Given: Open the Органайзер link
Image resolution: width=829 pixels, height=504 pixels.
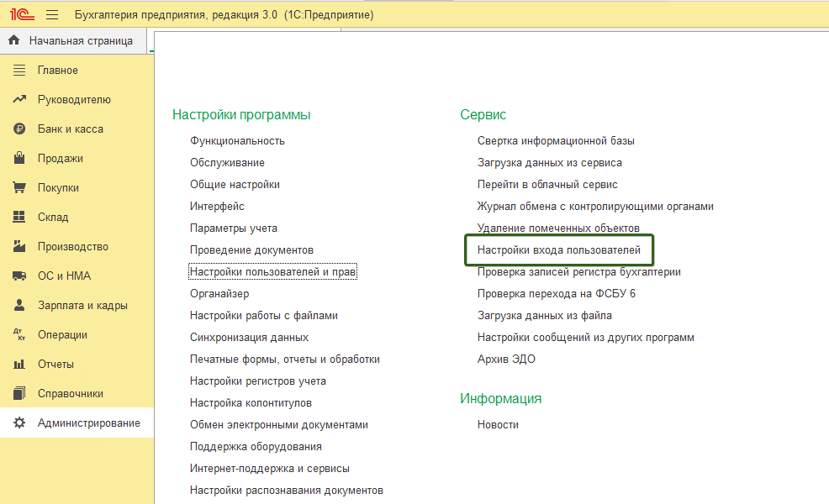Looking at the screenshot, I should [x=219, y=294].
